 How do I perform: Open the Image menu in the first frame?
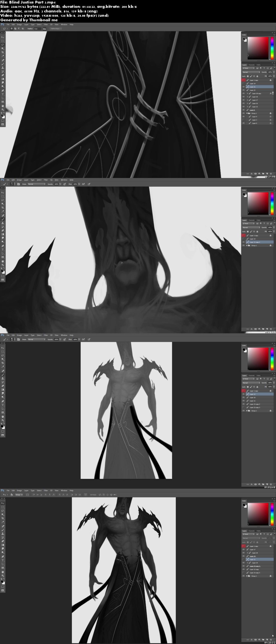pos(19,25)
